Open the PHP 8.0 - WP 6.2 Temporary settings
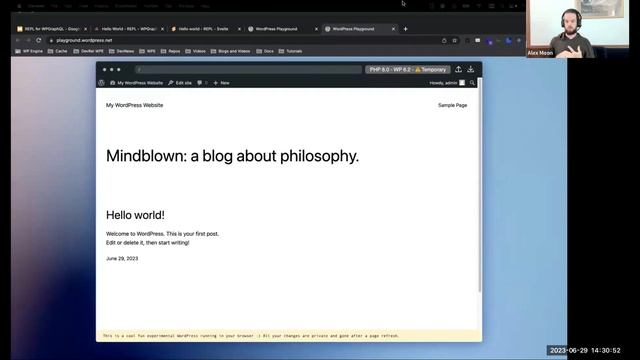 (408, 69)
